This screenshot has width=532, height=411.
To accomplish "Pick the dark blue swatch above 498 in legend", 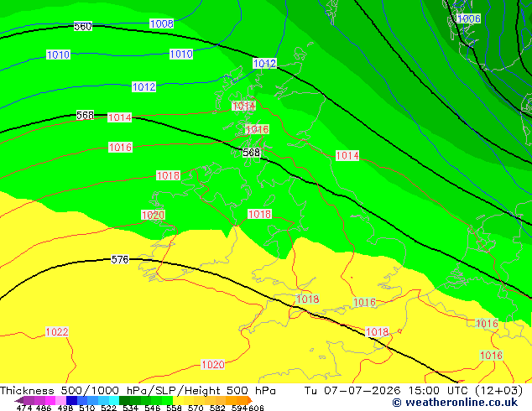I will tap(71, 400).
